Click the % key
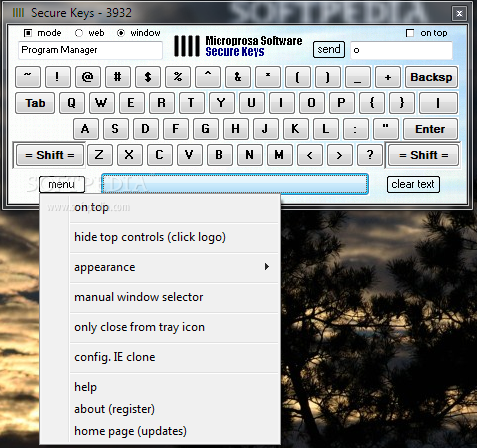The height and width of the screenshot is (448, 477). 178,77
